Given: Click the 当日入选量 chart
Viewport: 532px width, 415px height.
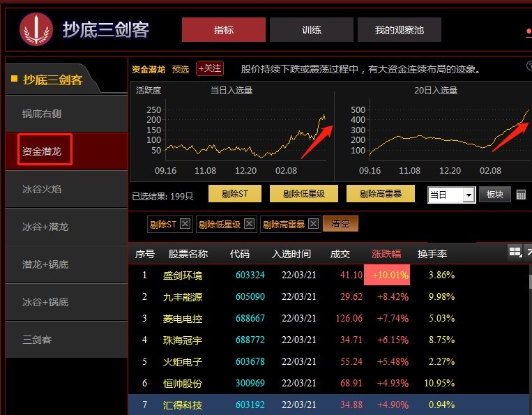Looking at the screenshot, I should point(231,131).
